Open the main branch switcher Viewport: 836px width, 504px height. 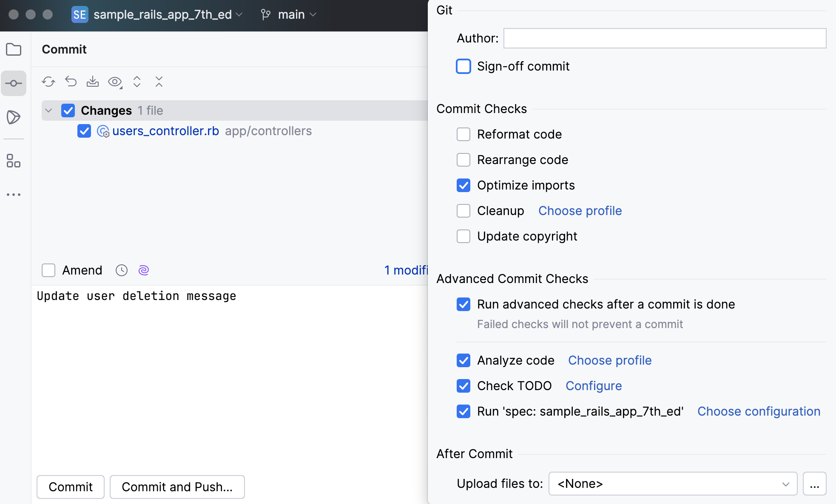(x=291, y=14)
